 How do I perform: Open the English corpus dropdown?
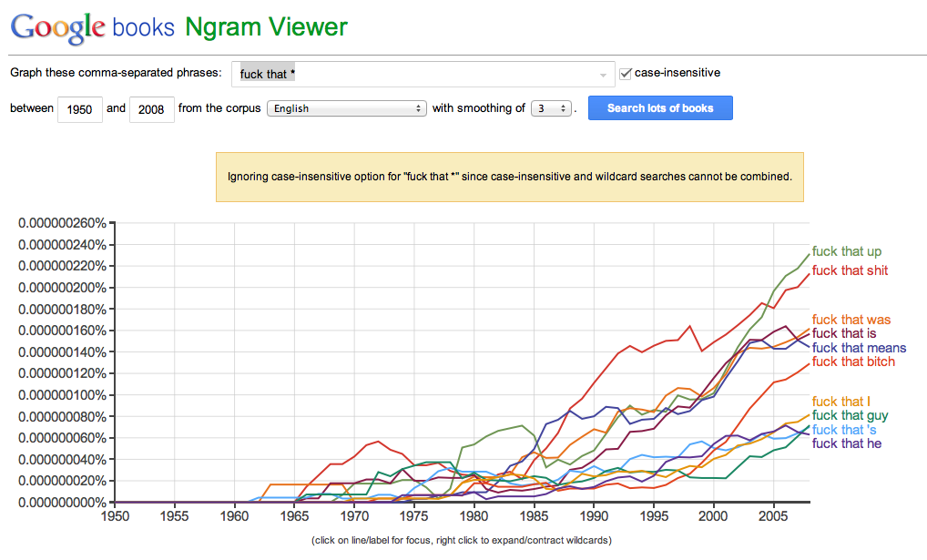[346, 108]
